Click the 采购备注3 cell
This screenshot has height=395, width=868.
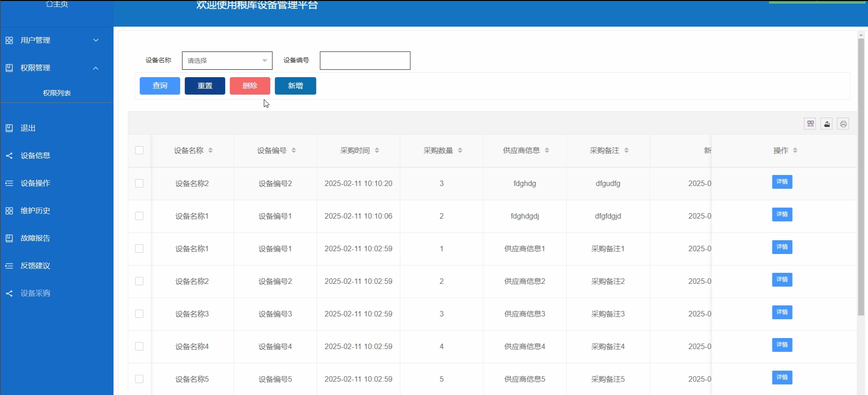point(608,314)
